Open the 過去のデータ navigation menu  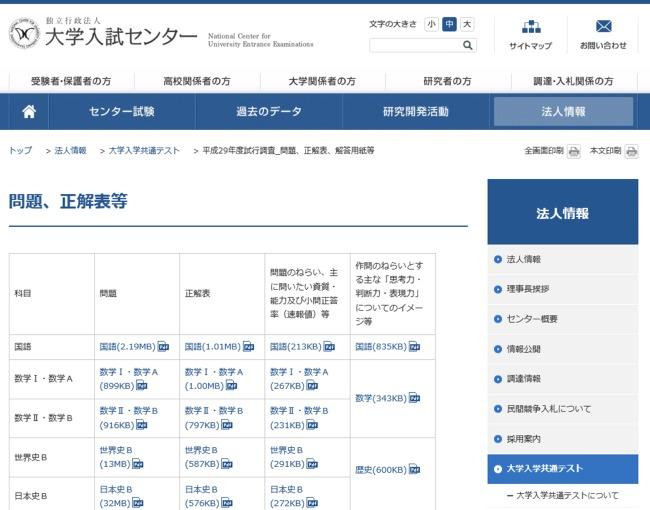269,112
